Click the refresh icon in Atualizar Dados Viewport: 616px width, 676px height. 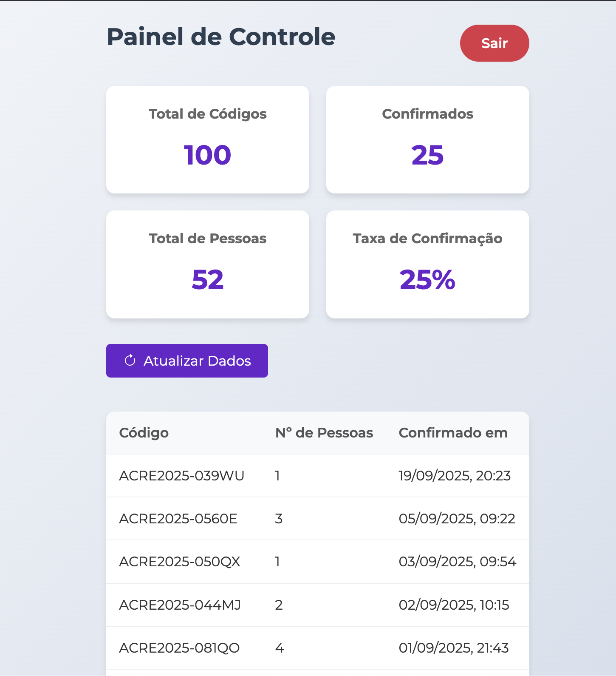130,361
